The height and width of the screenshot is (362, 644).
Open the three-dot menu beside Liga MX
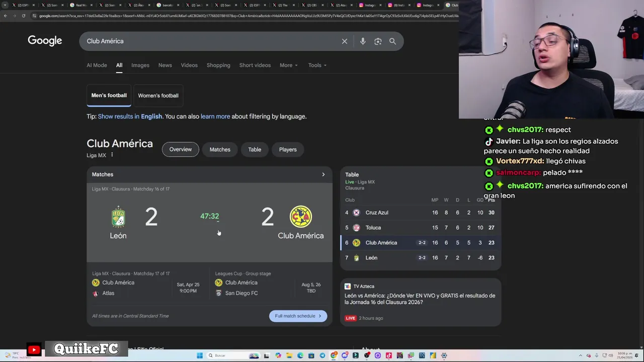(112, 155)
